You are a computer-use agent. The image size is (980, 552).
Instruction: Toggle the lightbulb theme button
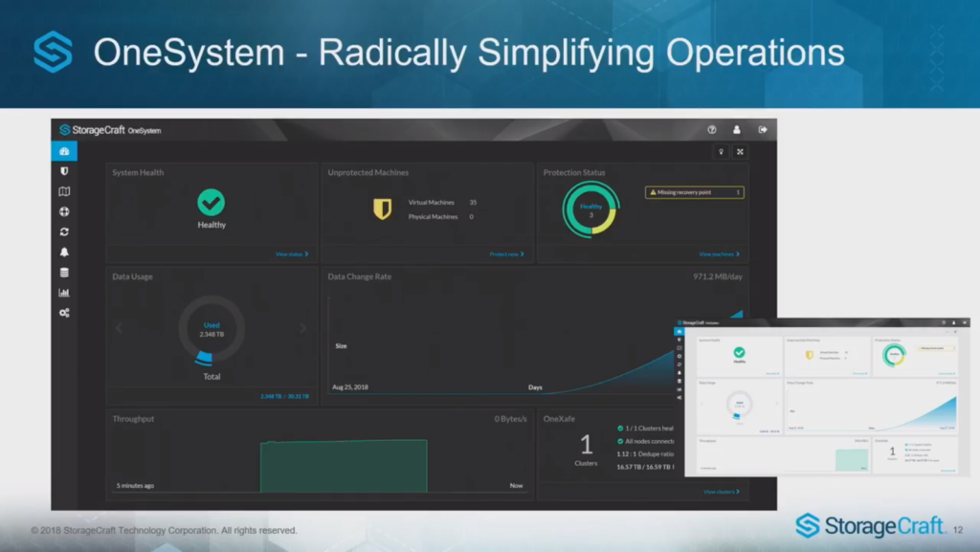[721, 151]
